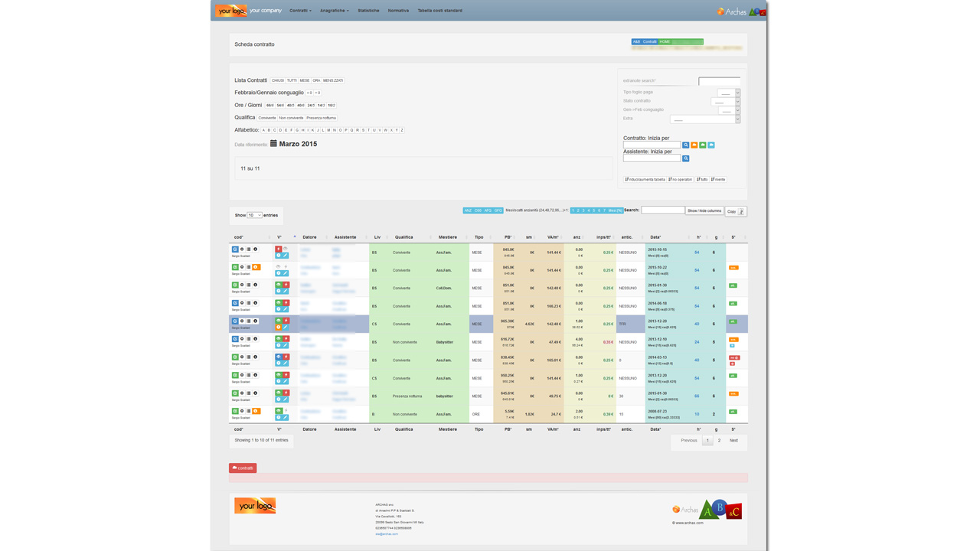980x551 pixels.
Task: Click the blue Contratto search magnifier icon
Action: coord(686,145)
